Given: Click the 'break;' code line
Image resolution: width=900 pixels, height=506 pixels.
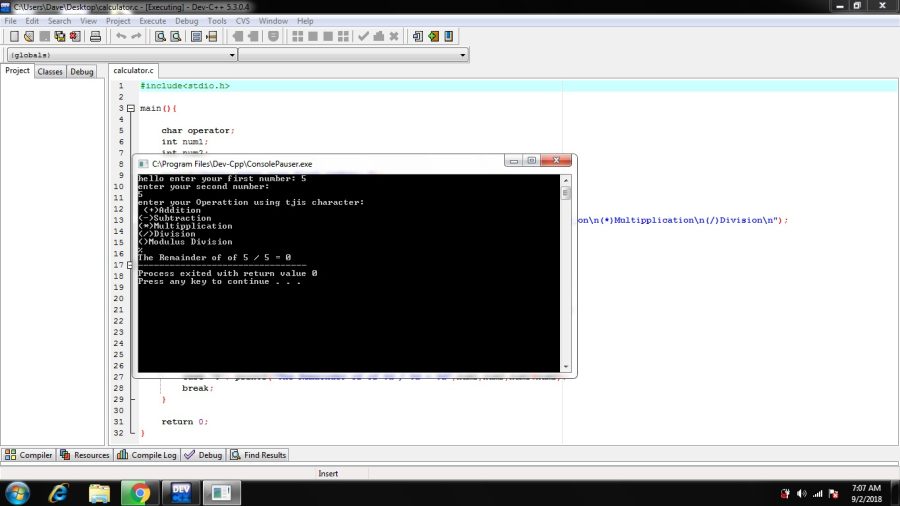Looking at the screenshot, I should pos(197,388).
